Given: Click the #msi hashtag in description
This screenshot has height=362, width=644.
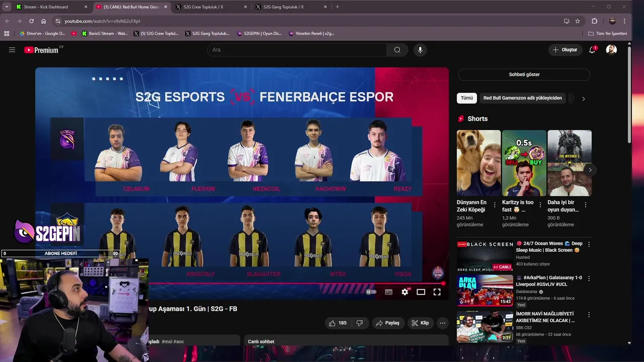Looking at the screenshot, I should [x=167, y=341].
